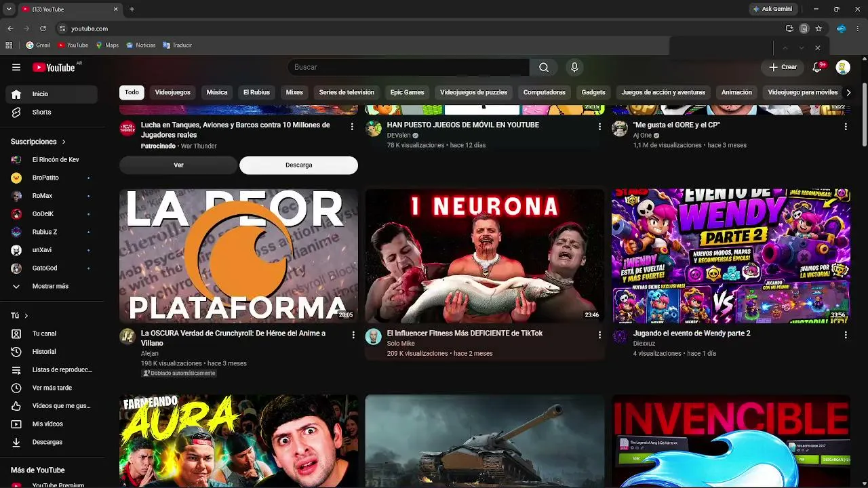Screen dimensions: 868x488
Task: Open Ver más tarde playlist
Action: click(52, 388)
